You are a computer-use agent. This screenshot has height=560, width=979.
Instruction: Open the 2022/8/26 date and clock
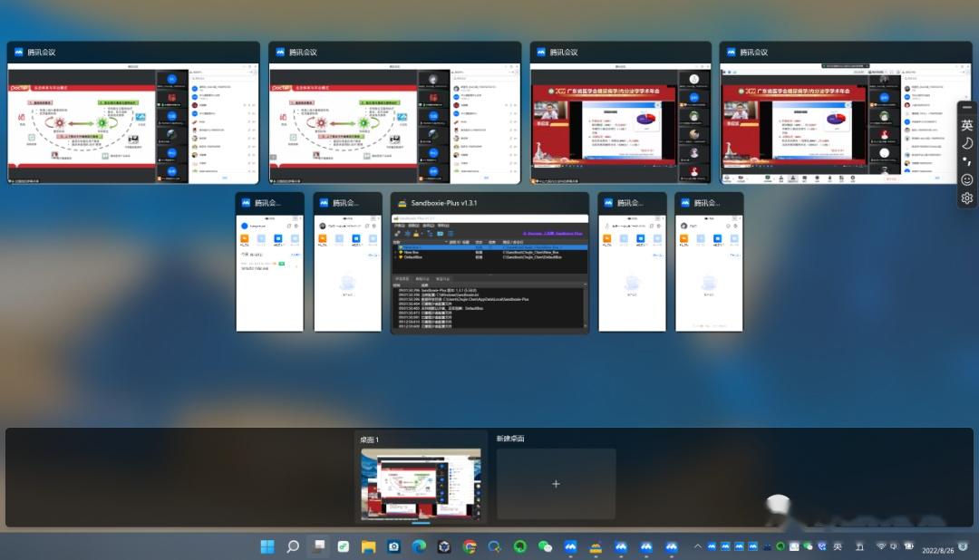pos(938,550)
